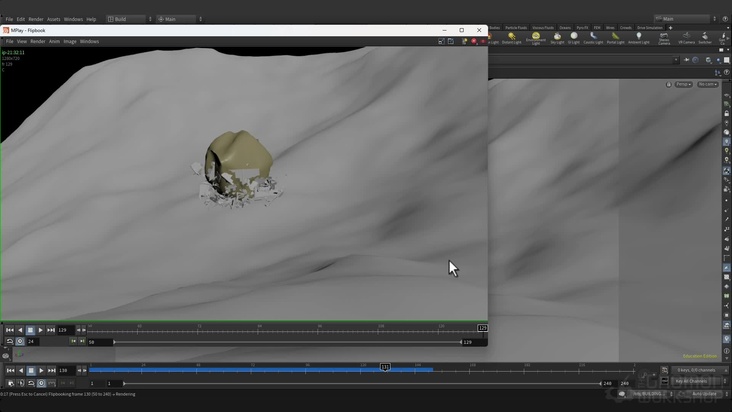Open the Auto Update mode dropdown
Screen dimensions: 732x412
pyautogui.click(x=706, y=394)
